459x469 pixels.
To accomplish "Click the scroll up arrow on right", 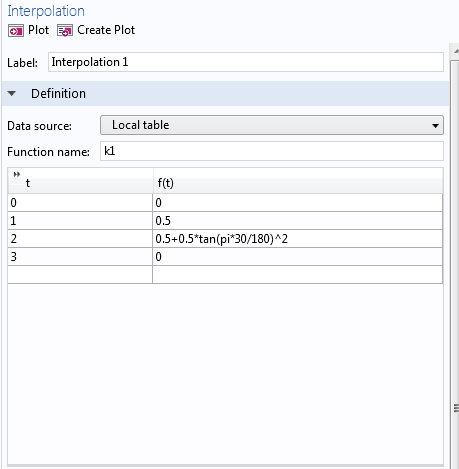I will (456, 51).
